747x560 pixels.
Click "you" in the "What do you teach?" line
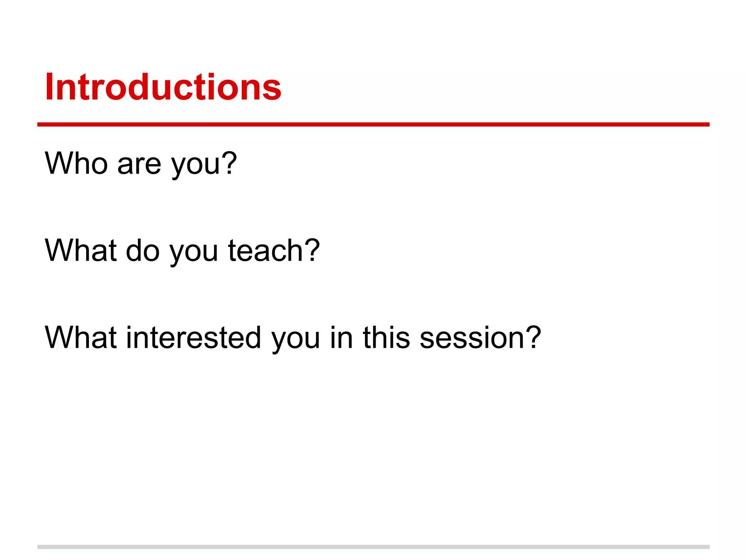point(194,252)
